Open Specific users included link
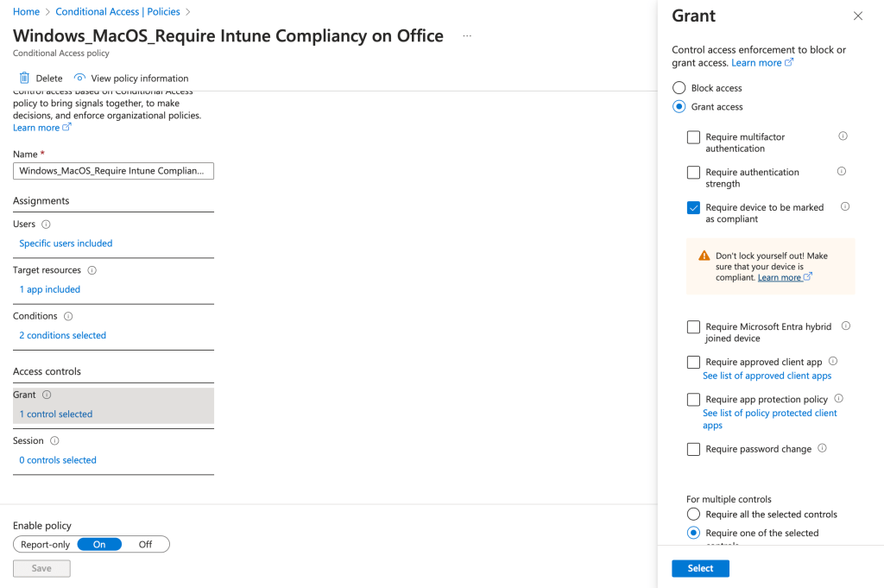Viewport: 884px width, 588px height. click(66, 243)
